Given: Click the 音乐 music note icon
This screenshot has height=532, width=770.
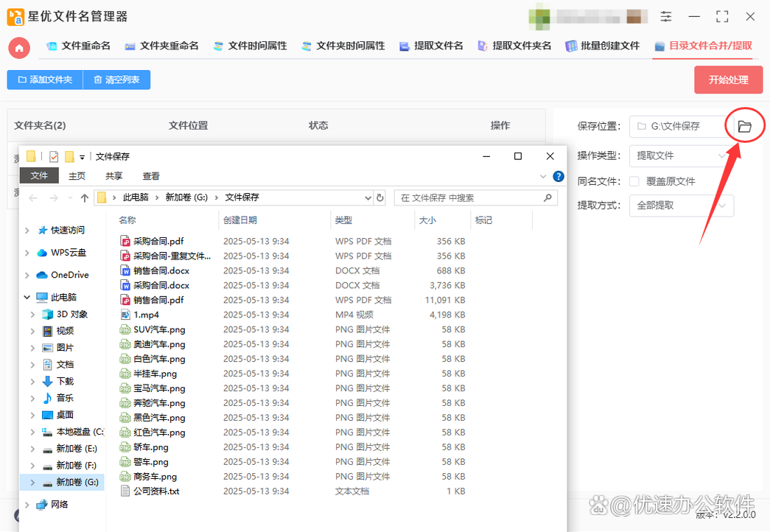Looking at the screenshot, I should click(x=48, y=398).
